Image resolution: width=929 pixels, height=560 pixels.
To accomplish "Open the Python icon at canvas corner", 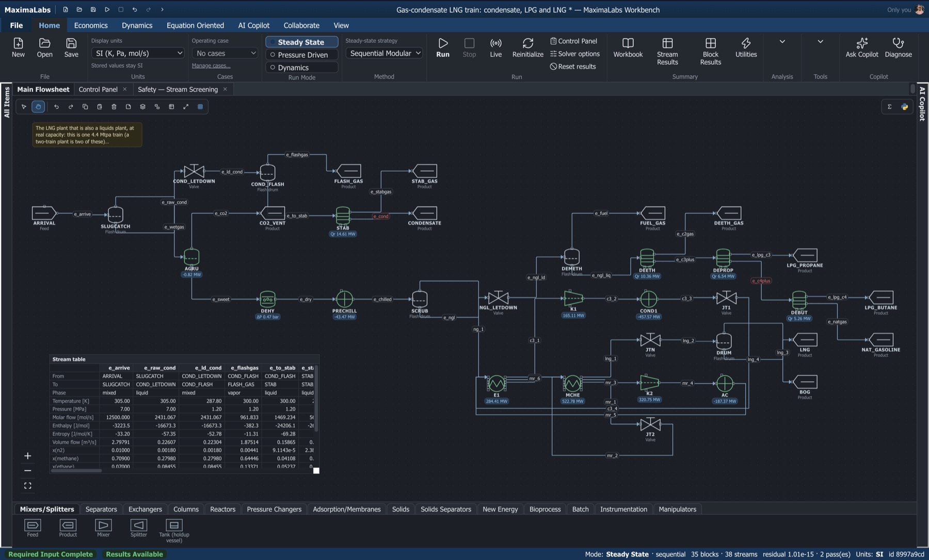I will tap(904, 107).
